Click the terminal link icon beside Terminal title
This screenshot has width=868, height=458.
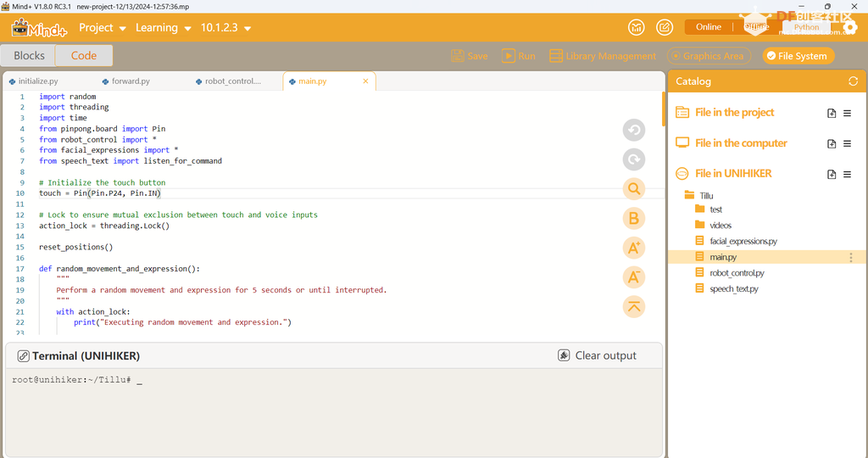point(23,355)
